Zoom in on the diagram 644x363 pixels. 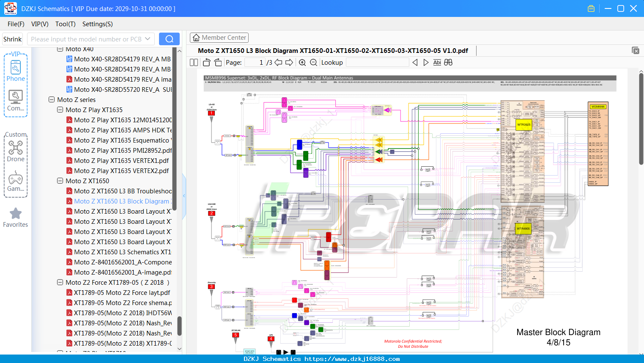click(x=302, y=63)
